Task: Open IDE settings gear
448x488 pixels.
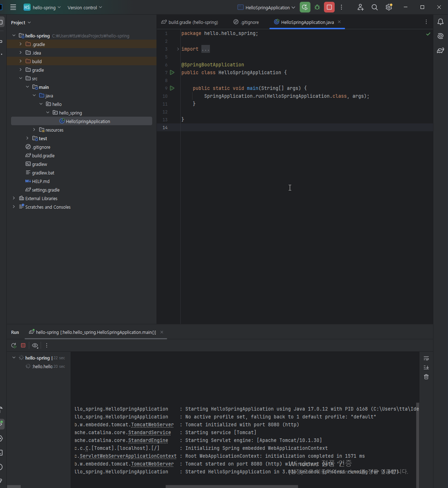Action: pyautogui.click(x=389, y=7)
